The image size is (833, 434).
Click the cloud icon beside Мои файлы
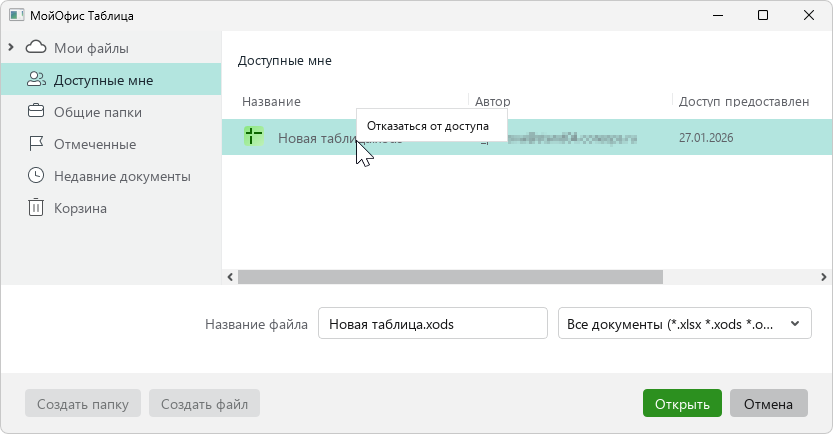pos(36,47)
